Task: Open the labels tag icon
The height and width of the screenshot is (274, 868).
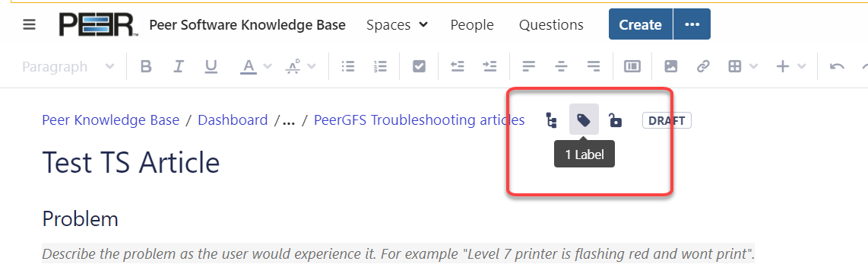Action: coord(584,119)
